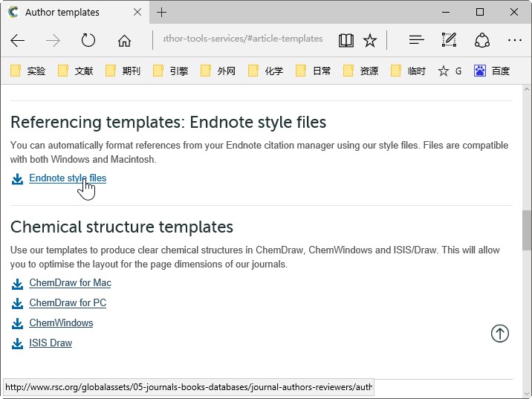
Task: Click the scrollbar up arrow
Action: (x=527, y=90)
